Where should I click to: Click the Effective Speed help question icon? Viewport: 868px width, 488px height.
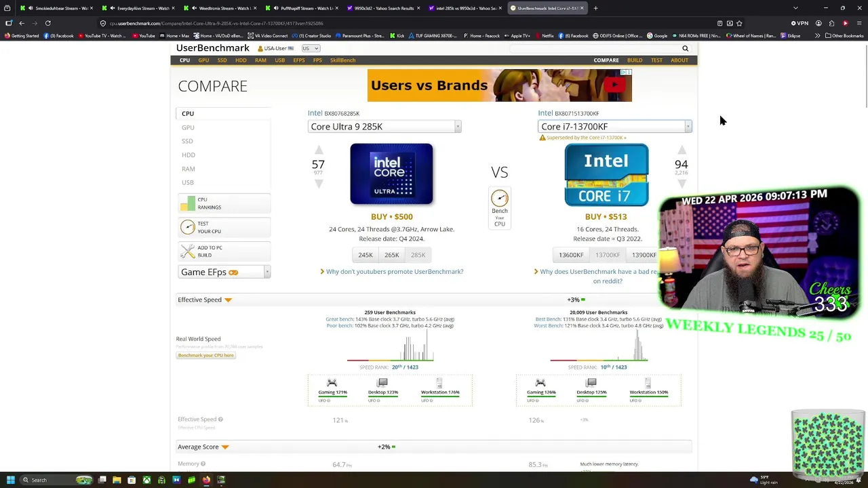click(220, 420)
